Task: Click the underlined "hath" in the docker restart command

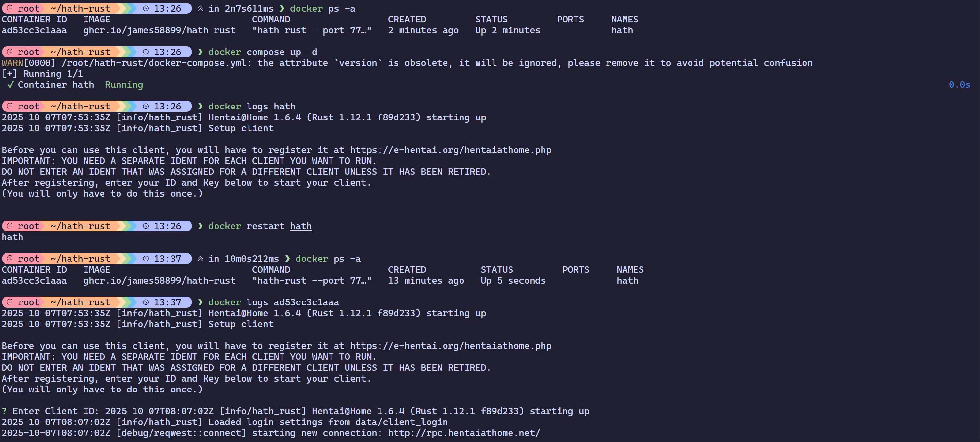Action: point(300,226)
